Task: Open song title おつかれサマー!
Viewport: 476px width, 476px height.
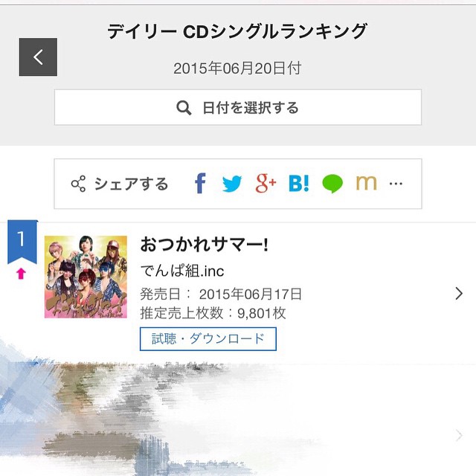Action: click(204, 244)
